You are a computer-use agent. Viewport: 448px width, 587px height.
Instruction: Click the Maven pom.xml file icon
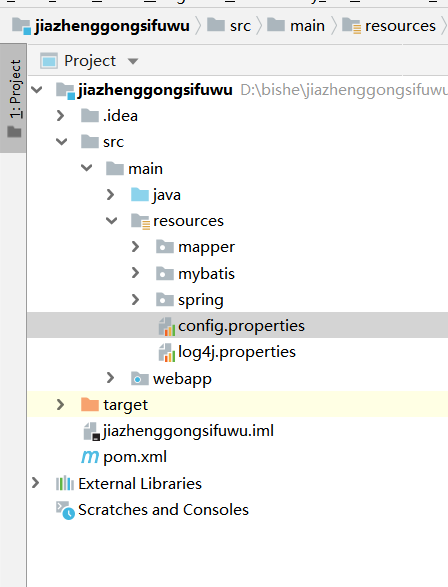90,457
